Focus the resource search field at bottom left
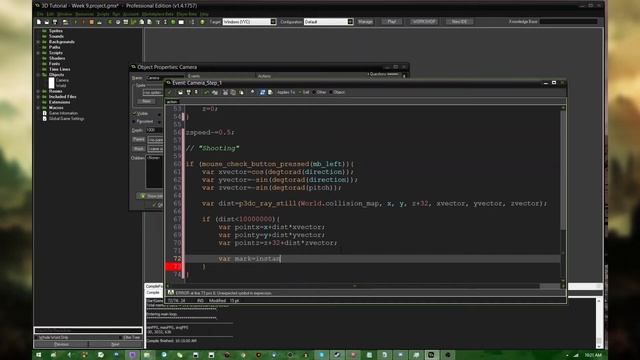 88,331
